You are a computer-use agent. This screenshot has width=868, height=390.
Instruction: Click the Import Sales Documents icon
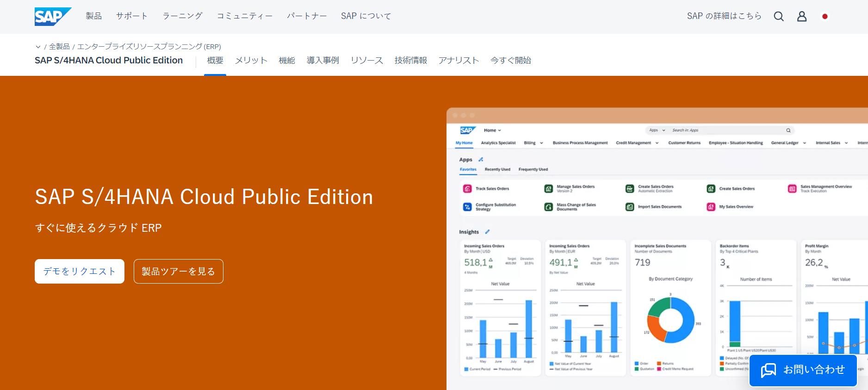click(630, 207)
